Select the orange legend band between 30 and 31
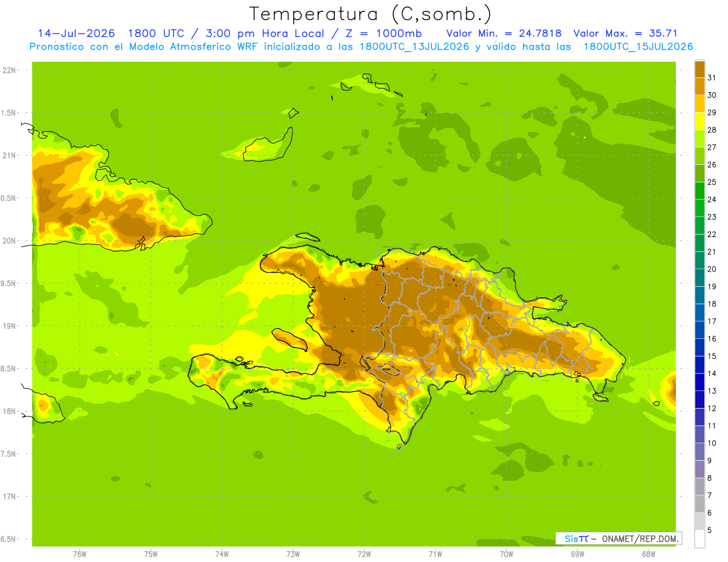The height and width of the screenshot is (562, 728). (x=699, y=86)
